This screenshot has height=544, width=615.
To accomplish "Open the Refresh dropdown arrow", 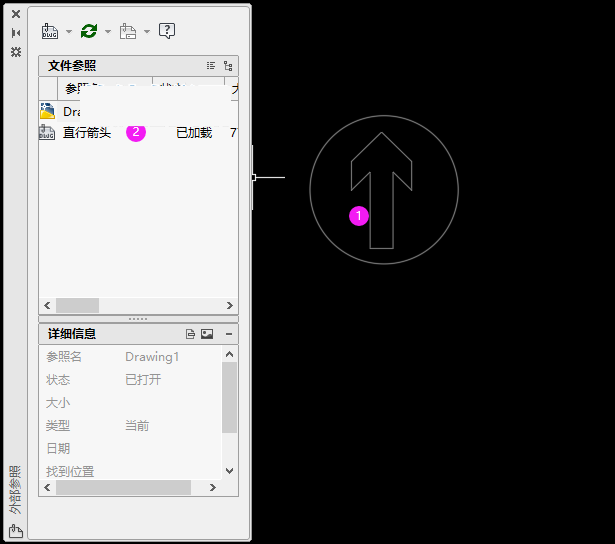I will [108, 31].
